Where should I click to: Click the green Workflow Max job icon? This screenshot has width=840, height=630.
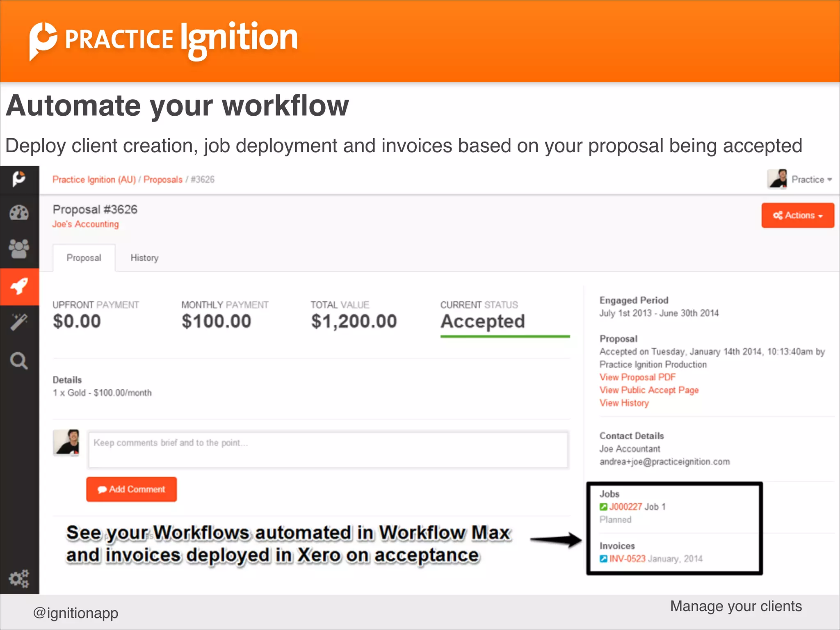coord(603,507)
